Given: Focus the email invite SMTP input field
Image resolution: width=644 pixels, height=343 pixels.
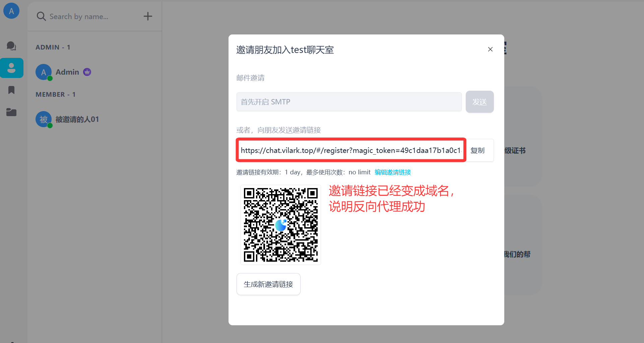Looking at the screenshot, I should coord(349,102).
